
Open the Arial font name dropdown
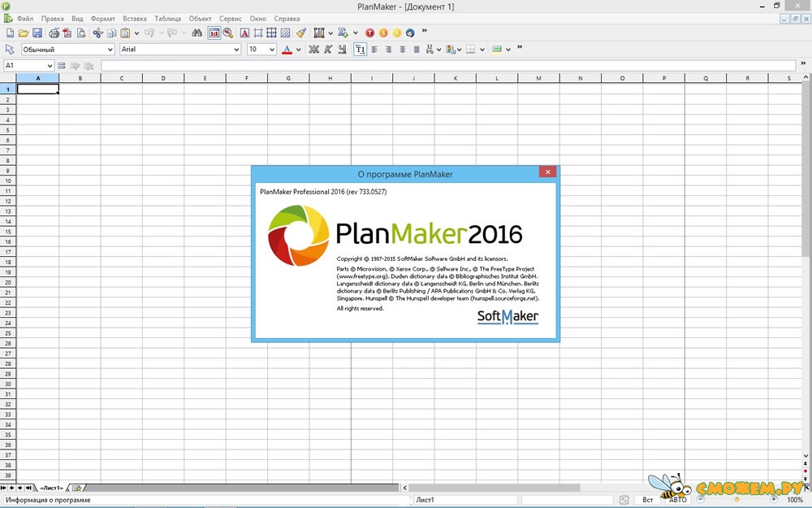point(236,50)
